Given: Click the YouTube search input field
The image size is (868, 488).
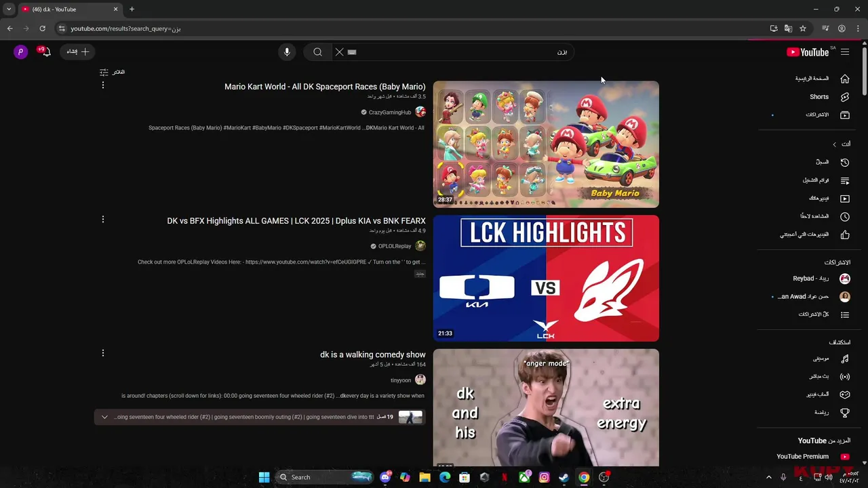Looking at the screenshot, I should point(461,52).
